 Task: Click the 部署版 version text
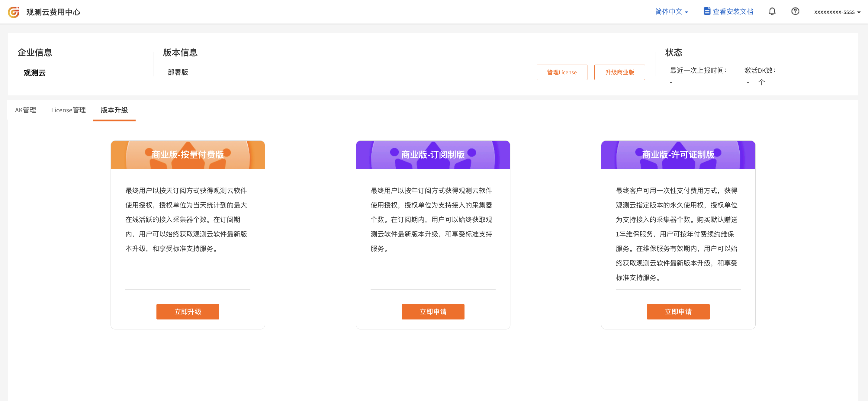(x=178, y=72)
